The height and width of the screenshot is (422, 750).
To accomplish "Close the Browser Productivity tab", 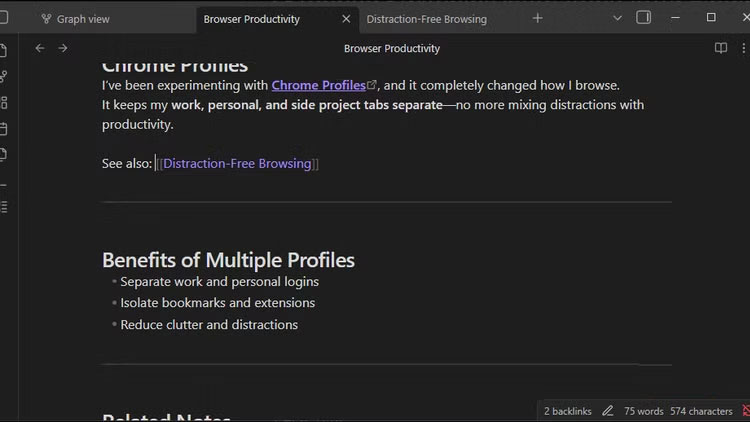I will [346, 19].
